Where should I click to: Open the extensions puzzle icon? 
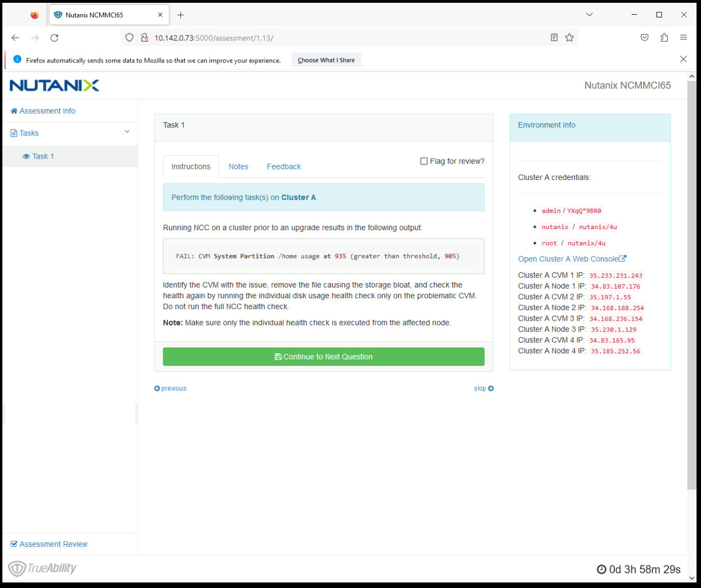664,38
